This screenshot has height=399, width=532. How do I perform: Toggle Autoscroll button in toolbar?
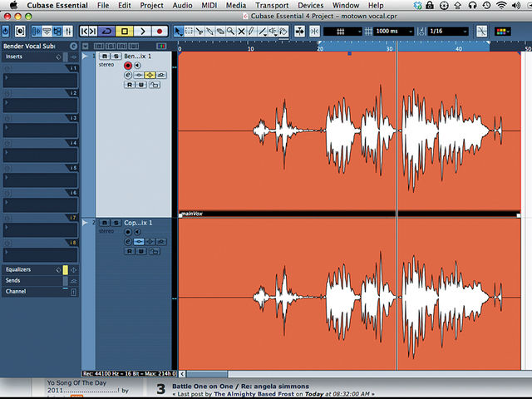pyautogui.click(x=299, y=32)
